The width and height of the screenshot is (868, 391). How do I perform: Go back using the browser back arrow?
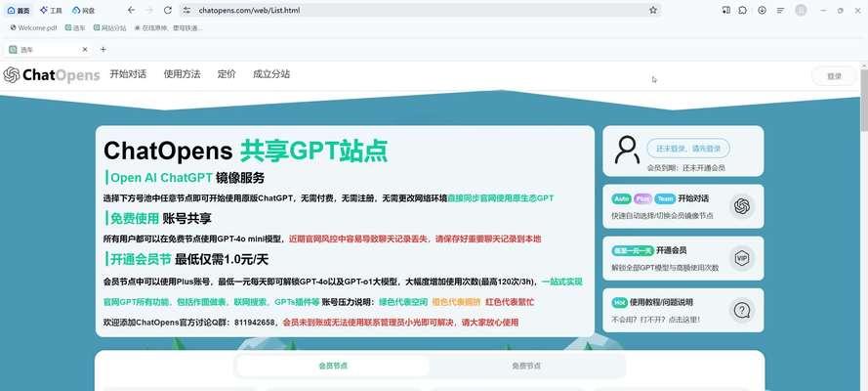tap(131, 10)
